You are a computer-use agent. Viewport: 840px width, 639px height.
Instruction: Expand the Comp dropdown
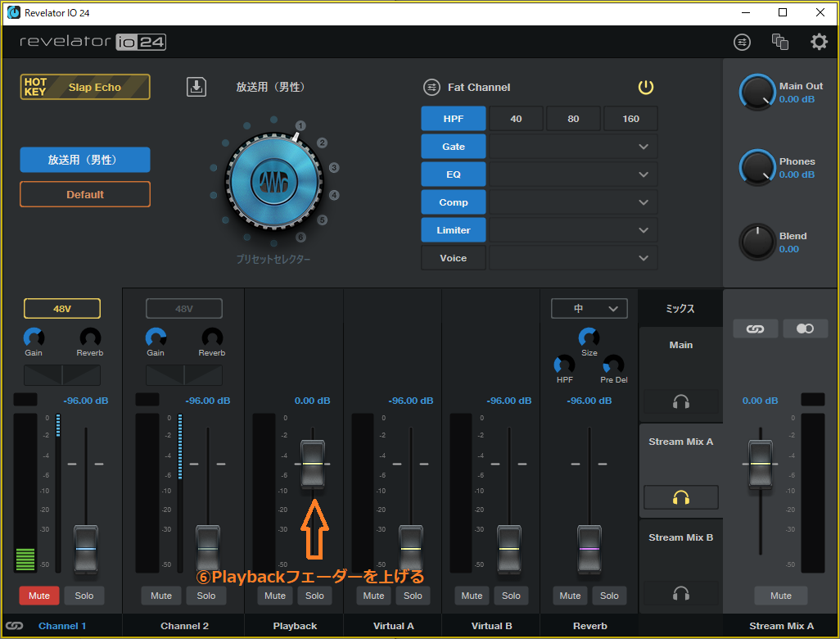(x=573, y=202)
